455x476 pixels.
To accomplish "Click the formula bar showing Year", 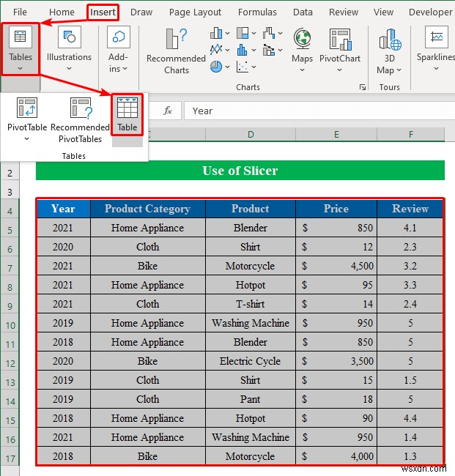I will pos(319,111).
